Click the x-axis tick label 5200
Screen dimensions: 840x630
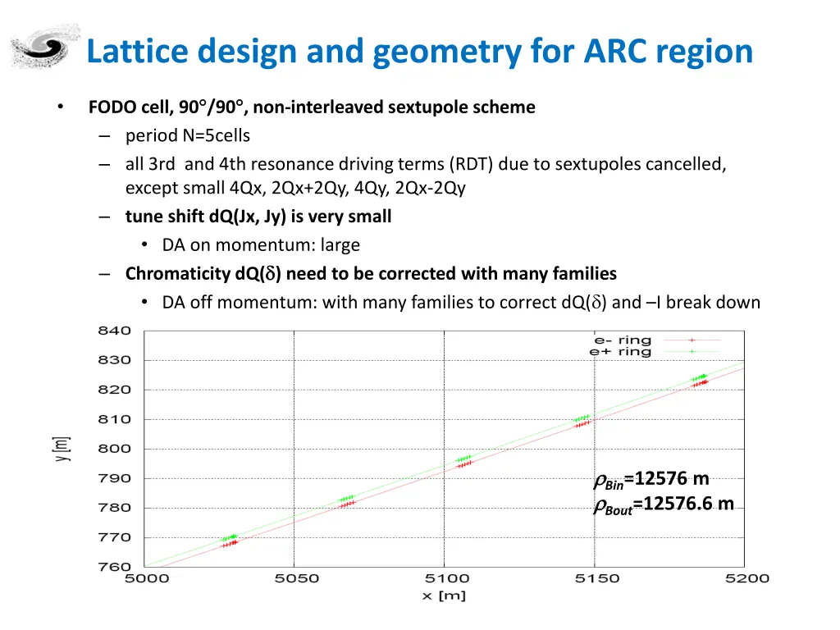[747, 578]
